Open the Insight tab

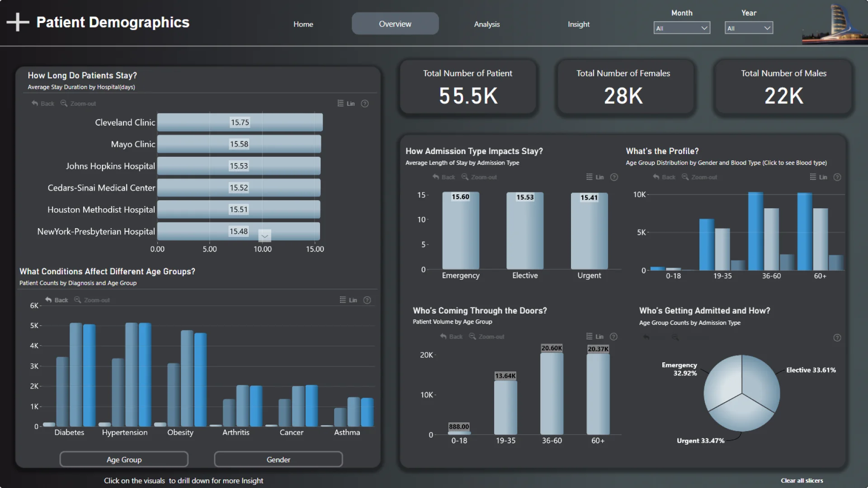578,24
